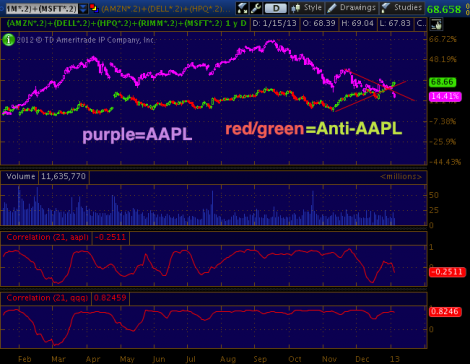The image size is (470, 364).
Task: Click the Volume panel label
Action: coord(20,176)
